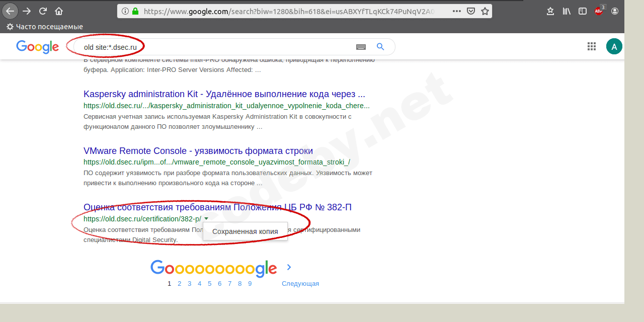Viewport: 644px width, 322px height.
Task: Click green dropdown arrow beside certification/382-p URL
Action: tap(206, 219)
